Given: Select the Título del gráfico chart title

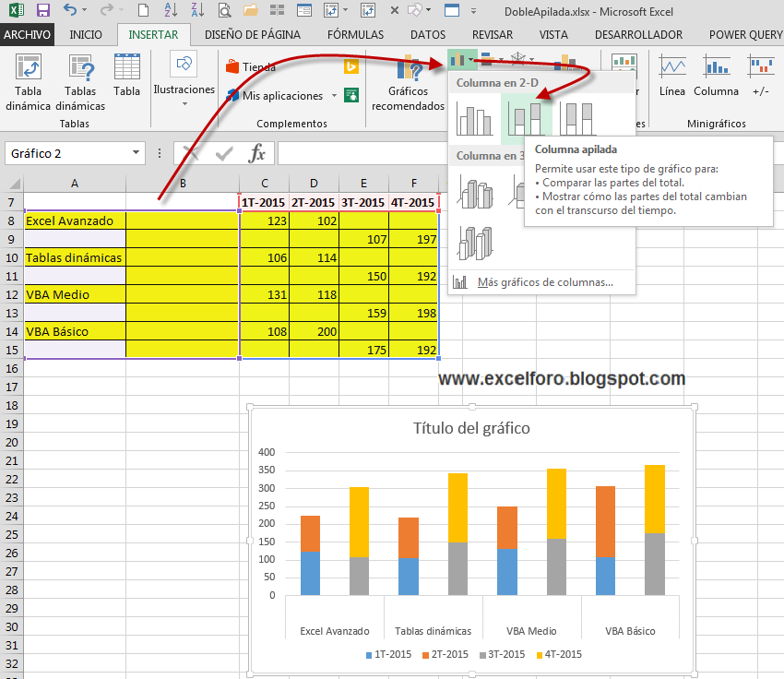Looking at the screenshot, I should (x=471, y=428).
